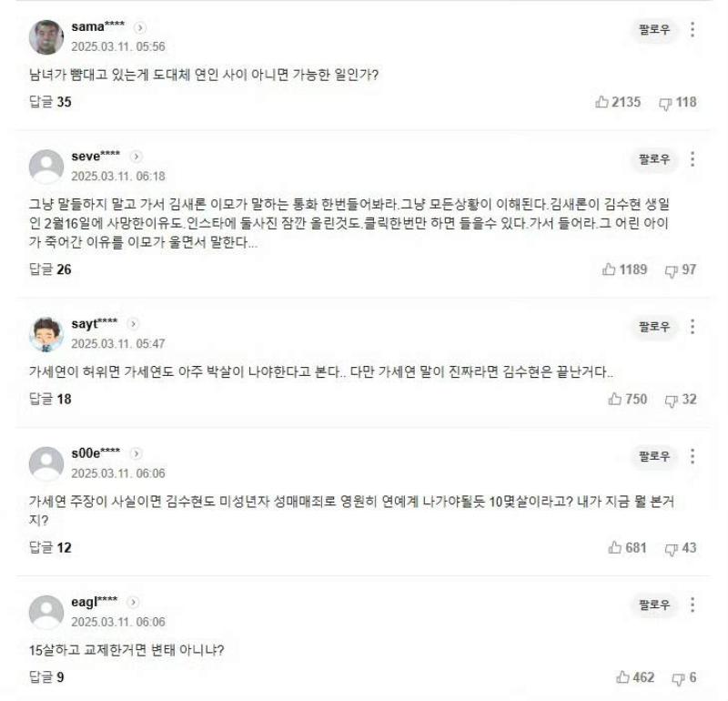Thumbs-up the seve**** comment
Screen dimensions: 728x701
(610, 269)
